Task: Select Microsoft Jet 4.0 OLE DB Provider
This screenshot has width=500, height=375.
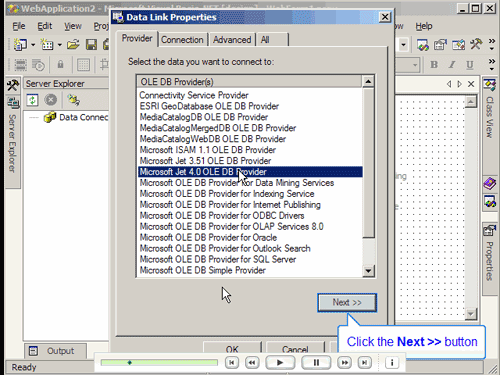Action: [250, 172]
